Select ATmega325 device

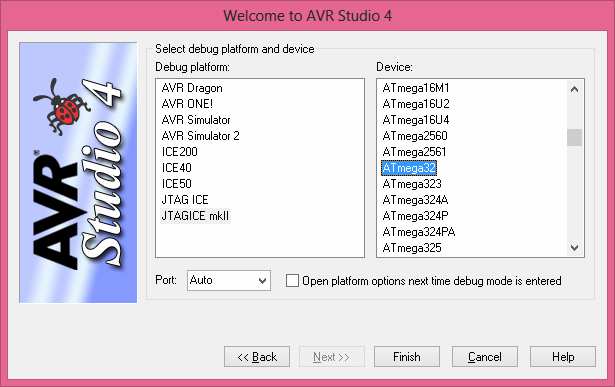[x=412, y=248]
